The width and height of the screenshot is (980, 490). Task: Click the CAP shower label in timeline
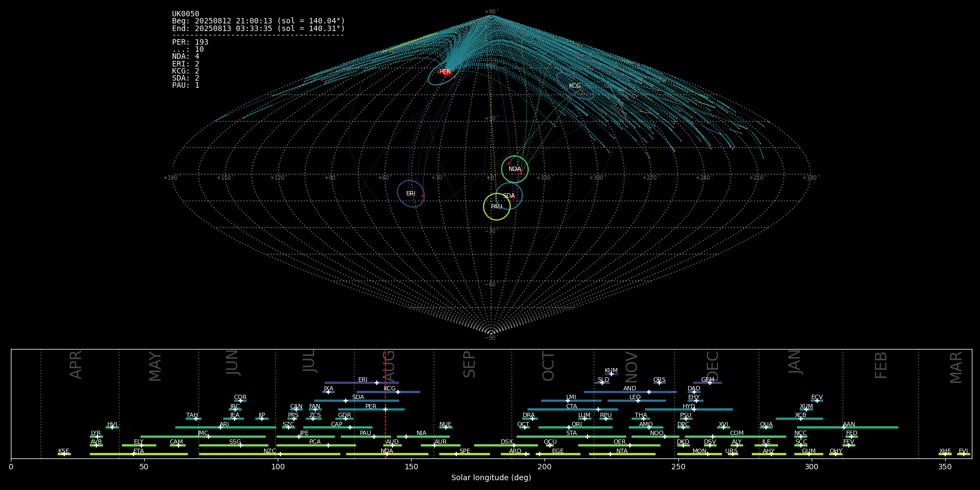point(337,425)
